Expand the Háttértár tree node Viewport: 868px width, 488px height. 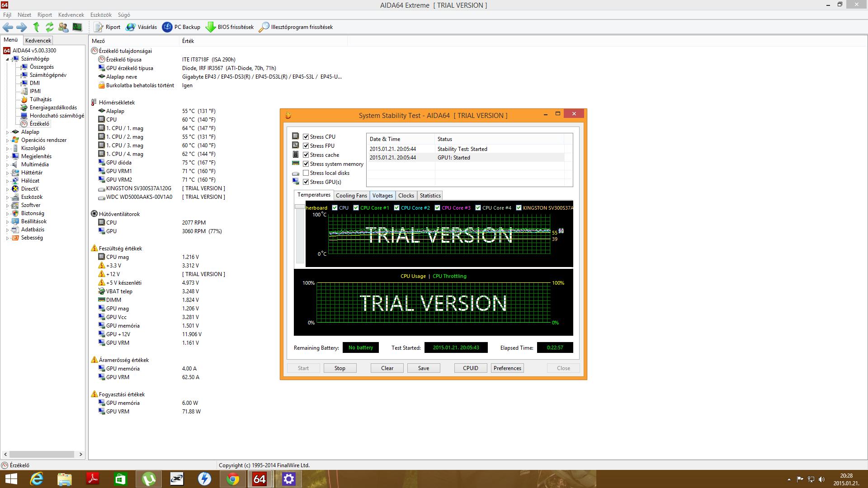pos(8,173)
